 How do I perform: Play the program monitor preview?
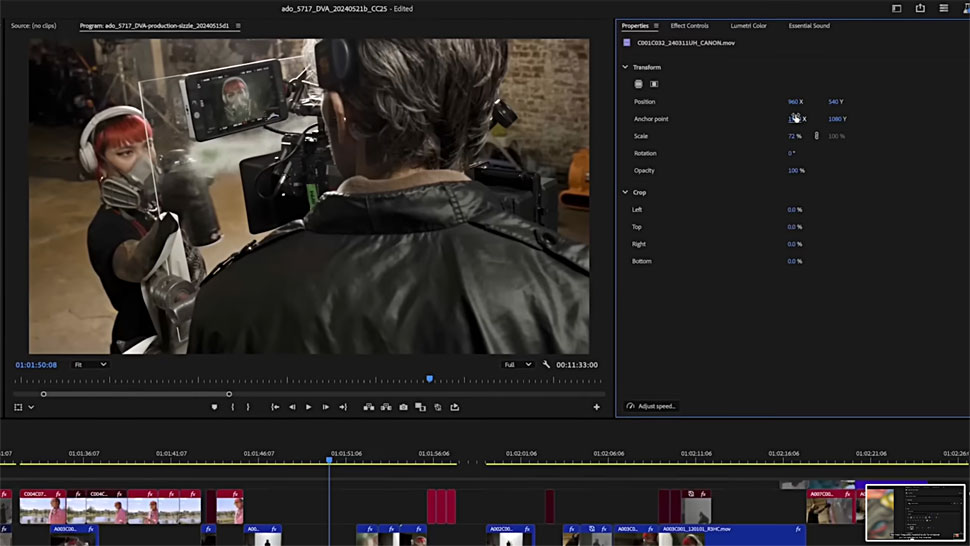(309, 407)
